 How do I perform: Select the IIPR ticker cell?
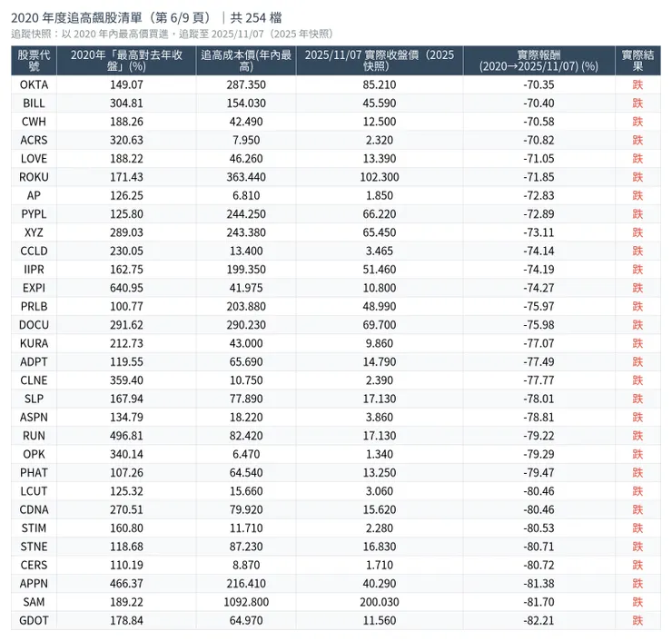(x=34, y=270)
